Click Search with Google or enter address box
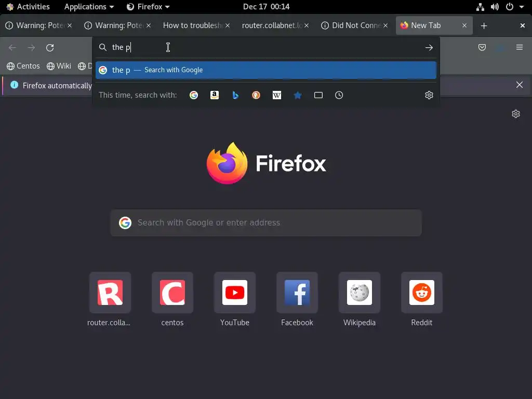Viewport: 532px width, 399px height. [x=266, y=222]
